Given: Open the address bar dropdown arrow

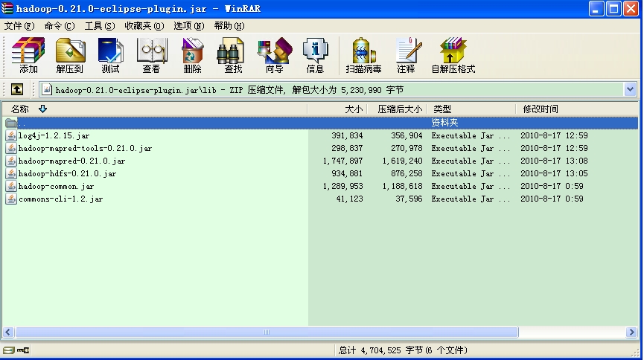Looking at the screenshot, I should (x=630, y=89).
